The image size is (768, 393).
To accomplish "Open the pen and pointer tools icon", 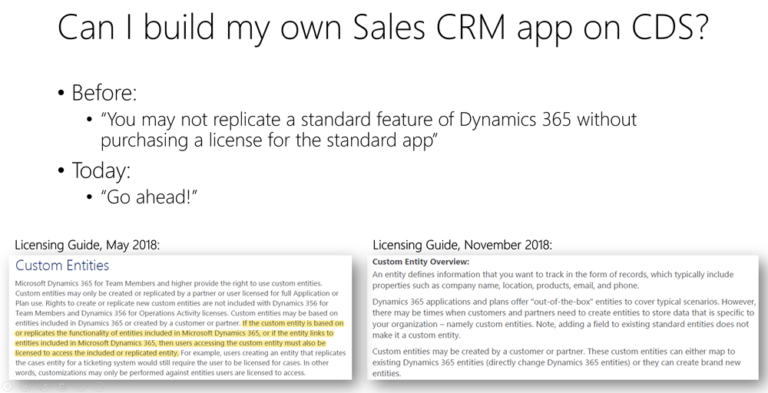I will (44, 387).
